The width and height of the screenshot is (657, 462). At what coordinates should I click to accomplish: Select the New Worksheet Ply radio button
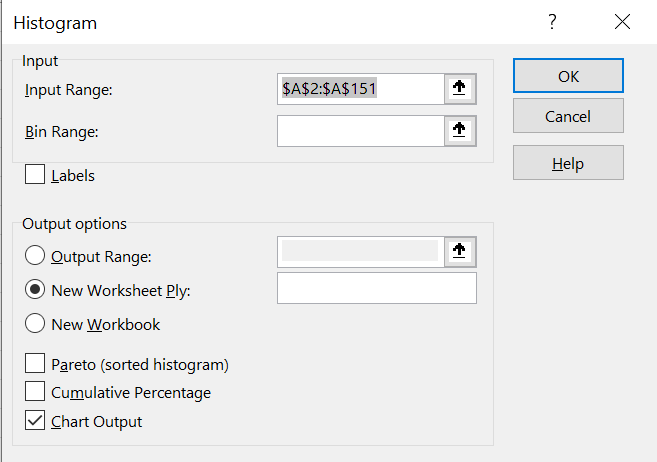35,290
